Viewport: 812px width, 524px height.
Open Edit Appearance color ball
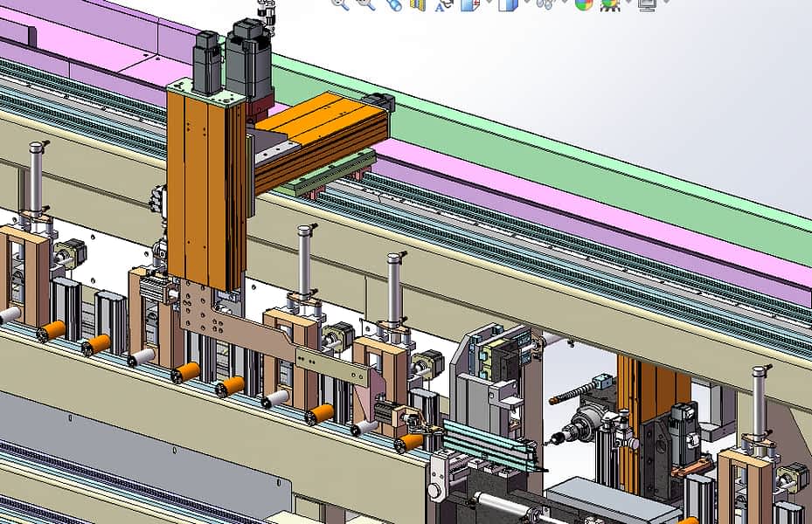point(583,3)
